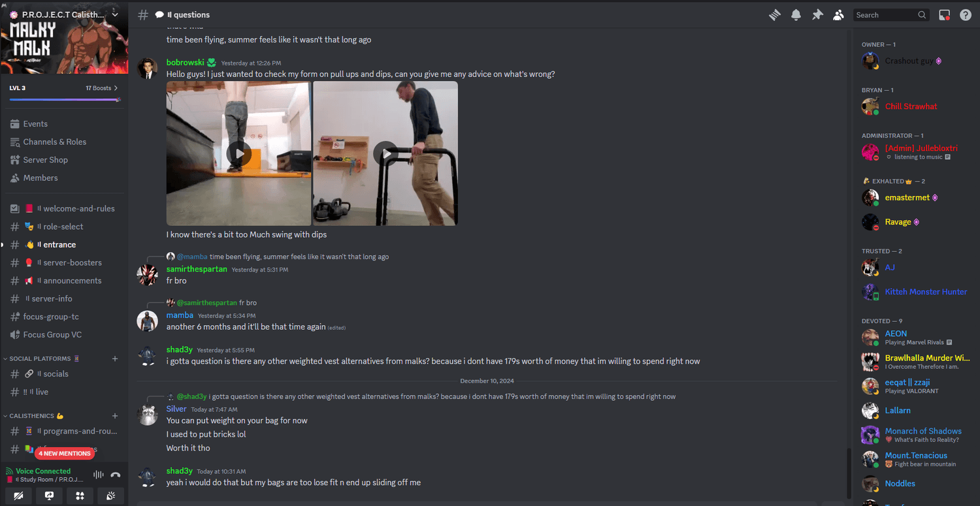Click 17 Boosts link
This screenshot has width=980, height=506.
(101, 88)
